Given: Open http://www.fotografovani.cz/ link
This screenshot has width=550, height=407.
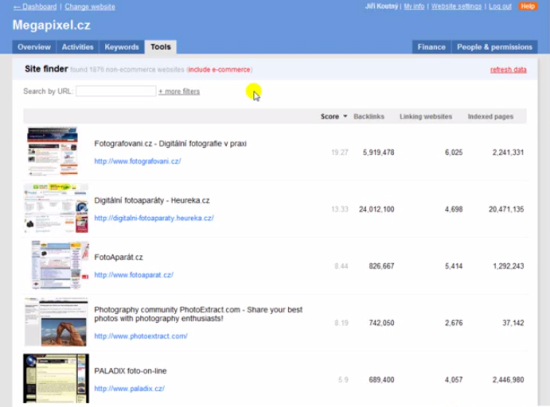Looking at the screenshot, I should coord(138,161).
